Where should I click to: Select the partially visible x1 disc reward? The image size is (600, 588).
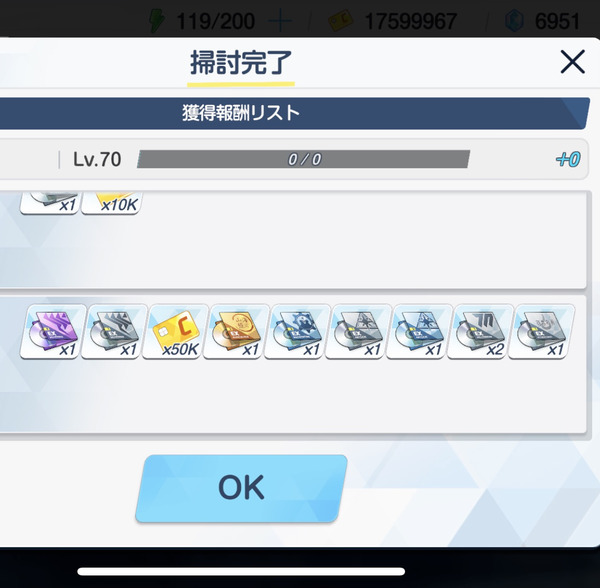coord(50,203)
